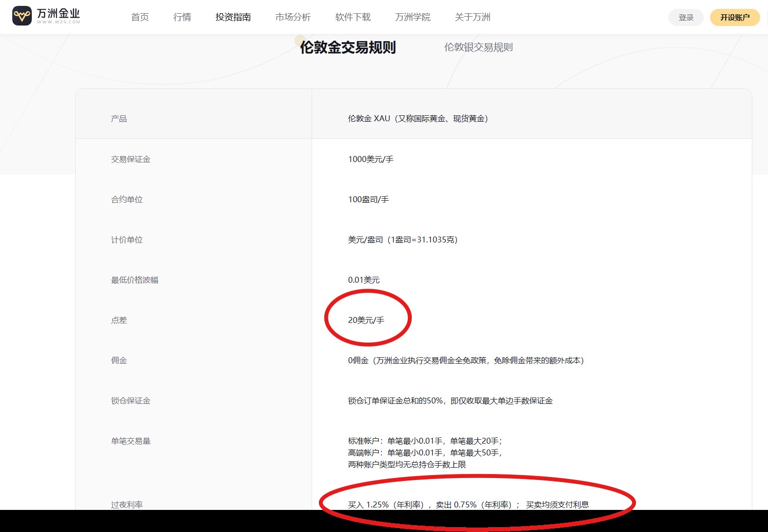Click the 两种账户类型均无总持仓手数上限 line
This screenshot has height=532, width=768.
point(407,464)
